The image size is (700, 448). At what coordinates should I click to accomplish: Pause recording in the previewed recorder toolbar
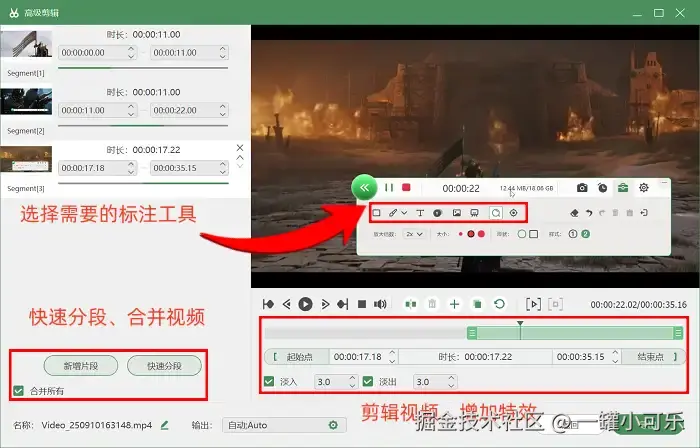[x=389, y=188]
